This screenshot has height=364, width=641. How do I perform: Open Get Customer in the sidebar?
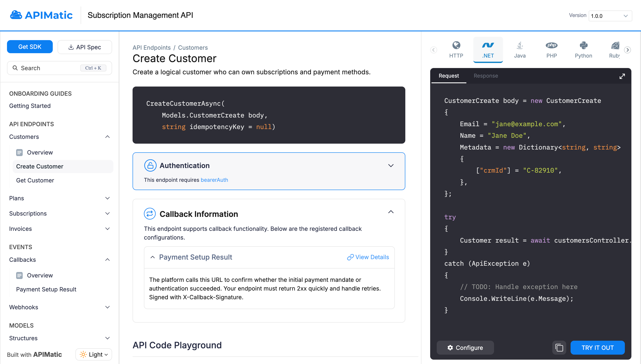35,180
